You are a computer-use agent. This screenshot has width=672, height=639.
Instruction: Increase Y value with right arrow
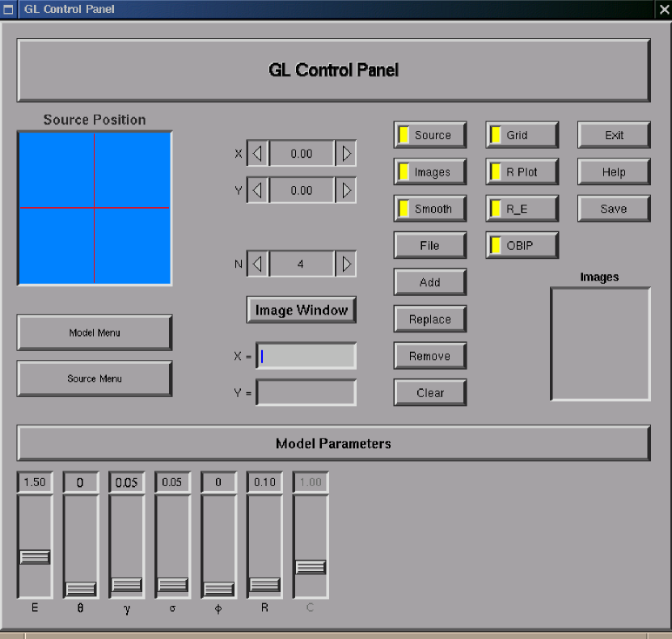346,191
